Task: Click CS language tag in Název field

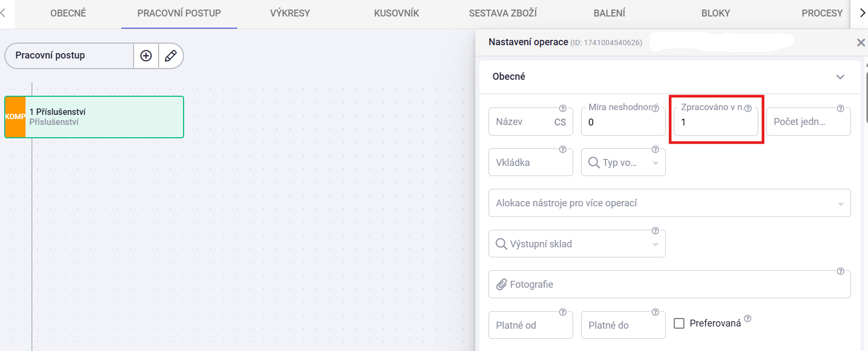Action: tap(560, 122)
